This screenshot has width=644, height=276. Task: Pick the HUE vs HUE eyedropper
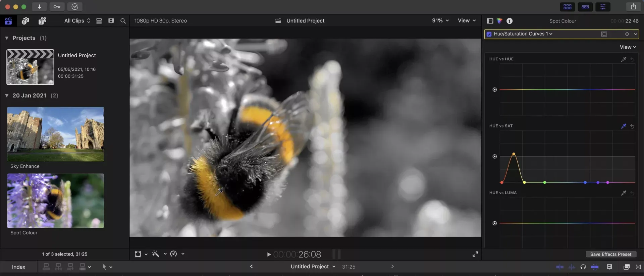[624, 59]
